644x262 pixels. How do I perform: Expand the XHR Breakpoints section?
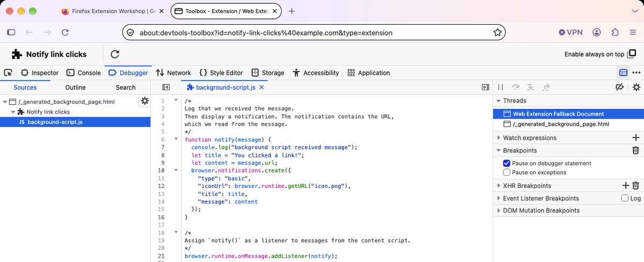[498, 186]
